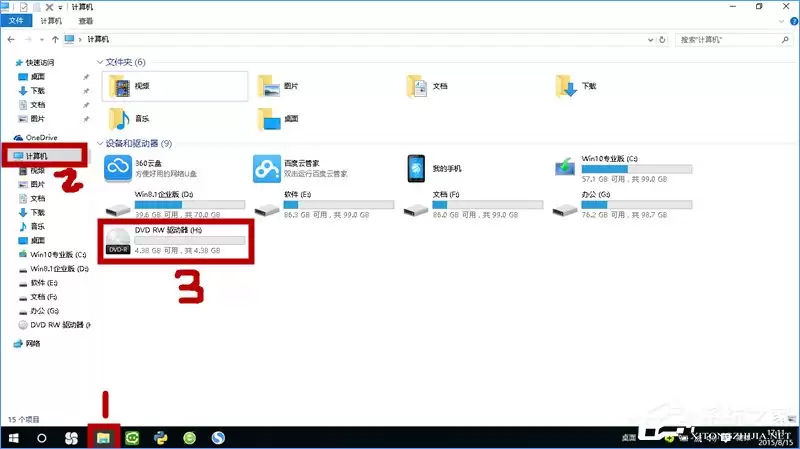Click the Forward navigation arrow
The image size is (800, 449).
coord(29,39)
